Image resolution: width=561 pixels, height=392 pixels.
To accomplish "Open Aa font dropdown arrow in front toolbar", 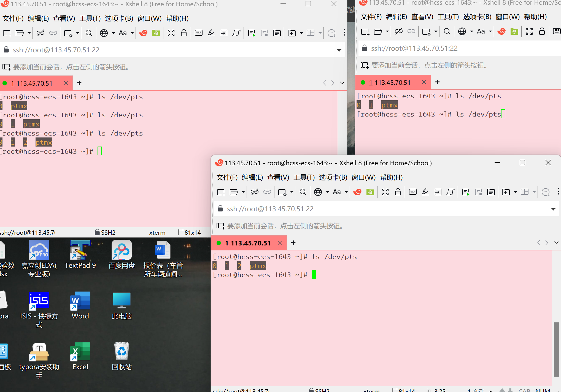I will point(346,192).
